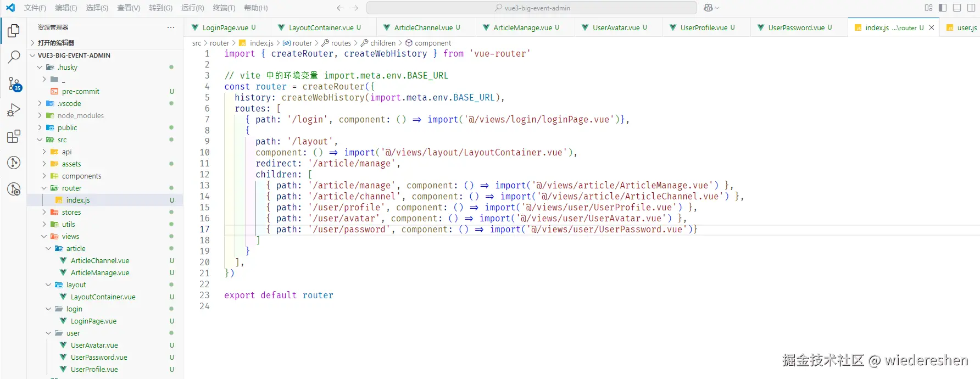Open Source Control view with 35 badge
The image size is (980, 379).
pyautogui.click(x=14, y=83)
